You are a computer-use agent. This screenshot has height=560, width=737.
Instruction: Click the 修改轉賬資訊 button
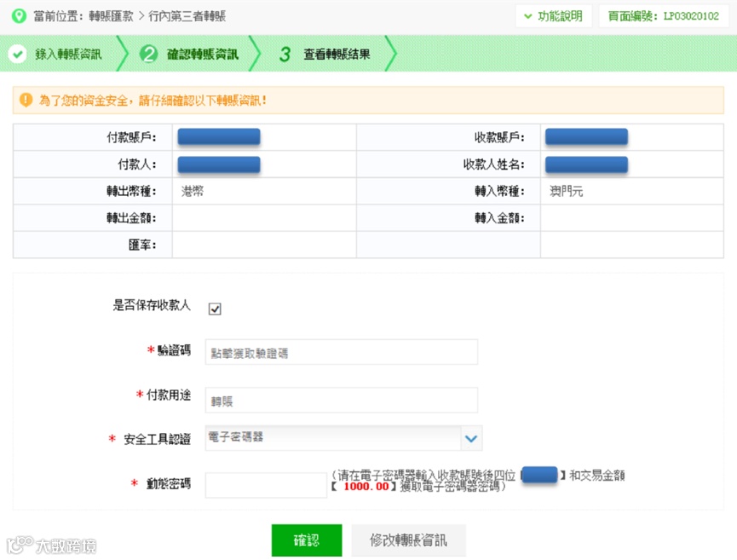click(408, 540)
